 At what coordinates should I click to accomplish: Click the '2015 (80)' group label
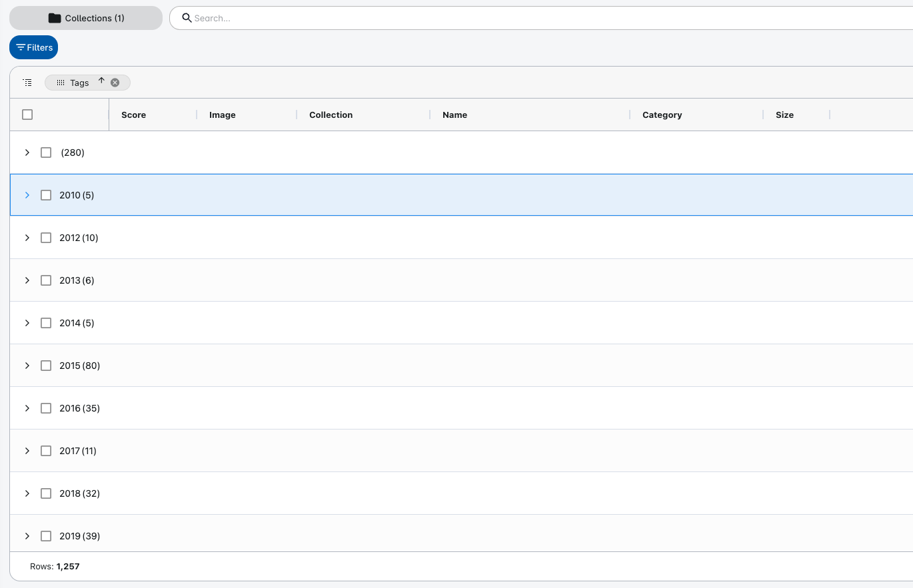click(x=80, y=366)
